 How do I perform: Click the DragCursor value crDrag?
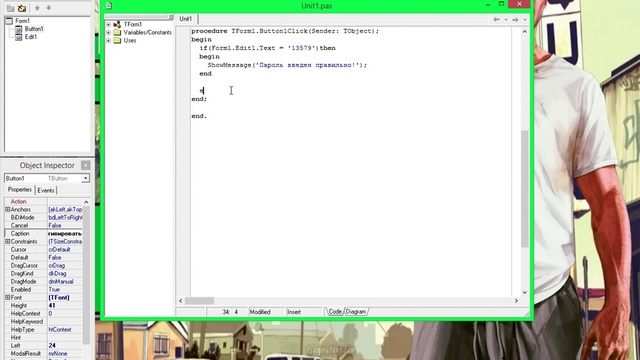[57, 266]
